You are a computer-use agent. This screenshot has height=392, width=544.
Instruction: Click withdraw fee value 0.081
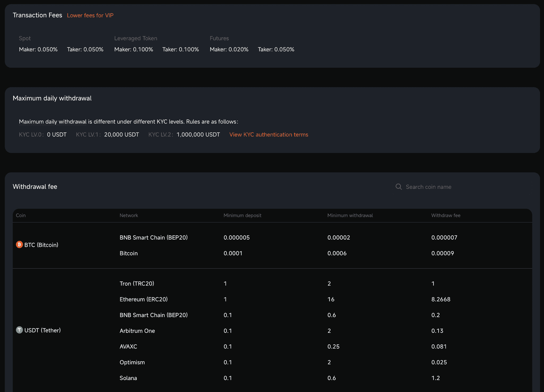click(439, 346)
